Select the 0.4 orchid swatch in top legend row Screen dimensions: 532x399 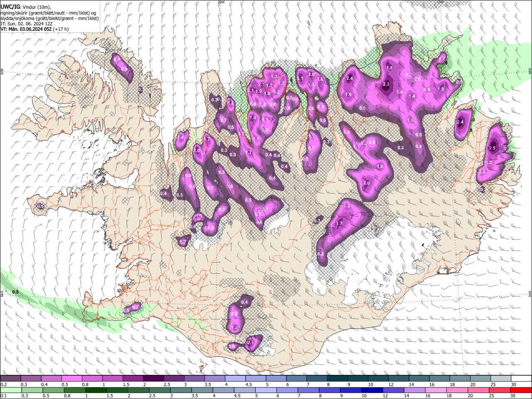click(51, 378)
